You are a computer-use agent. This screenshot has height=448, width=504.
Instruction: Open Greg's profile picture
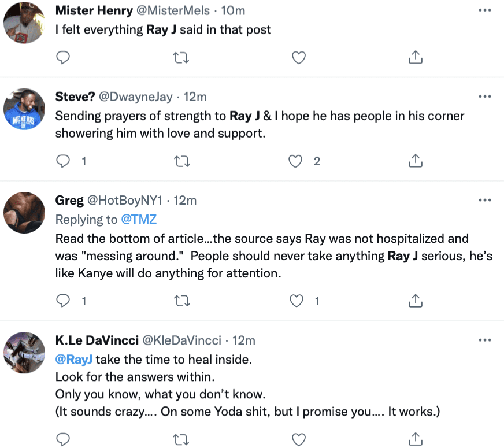point(24,212)
